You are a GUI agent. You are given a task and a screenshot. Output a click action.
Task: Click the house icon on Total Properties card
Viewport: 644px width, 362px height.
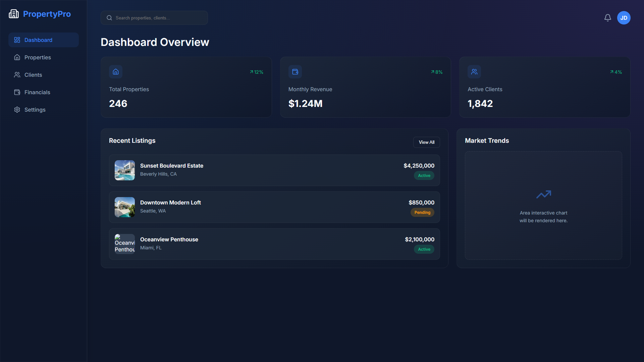tap(116, 71)
